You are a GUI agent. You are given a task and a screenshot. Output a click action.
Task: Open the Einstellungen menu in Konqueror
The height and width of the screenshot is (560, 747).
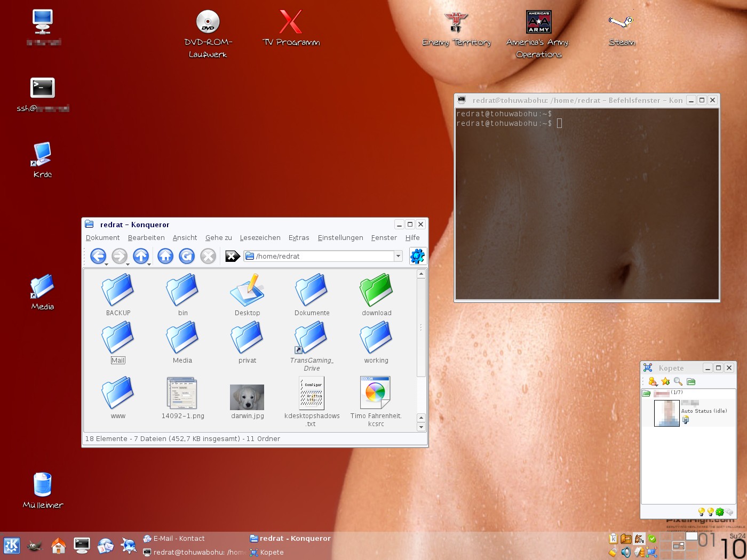(x=340, y=238)
